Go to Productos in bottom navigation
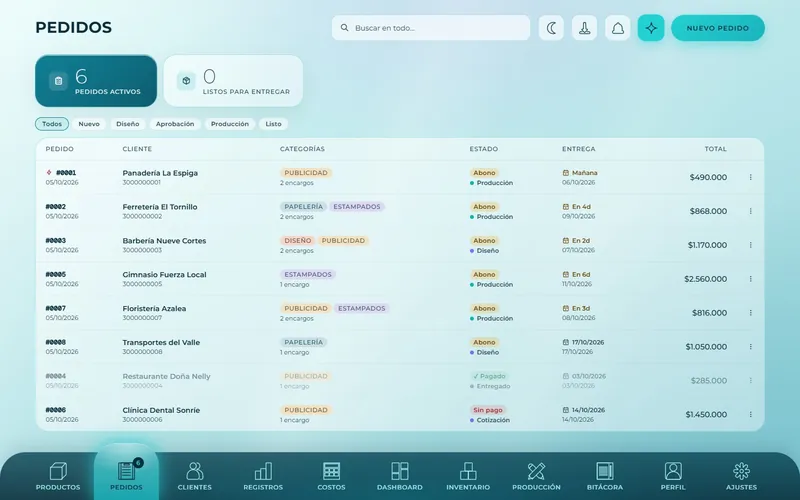 58,476
